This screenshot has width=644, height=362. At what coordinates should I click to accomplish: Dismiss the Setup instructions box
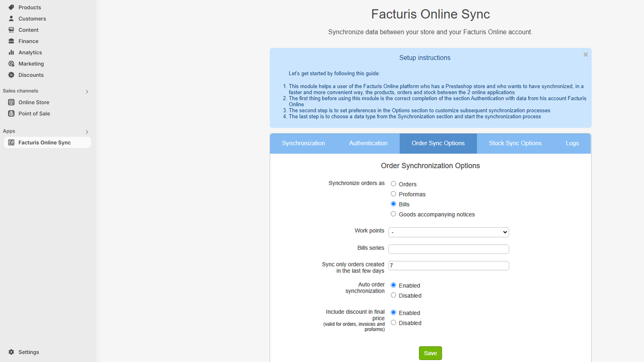pos(586,54)
